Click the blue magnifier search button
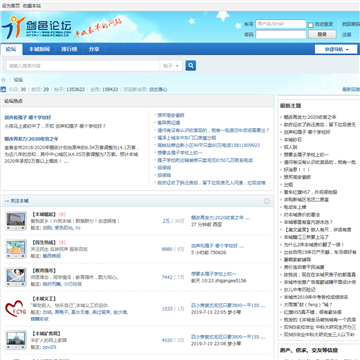The image size is (360, 360). tap(191, 66)
